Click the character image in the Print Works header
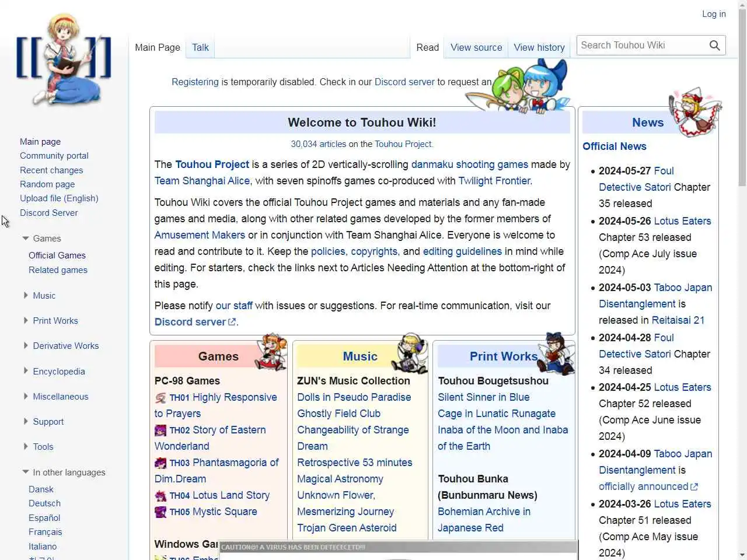 [x=557, y=353]
